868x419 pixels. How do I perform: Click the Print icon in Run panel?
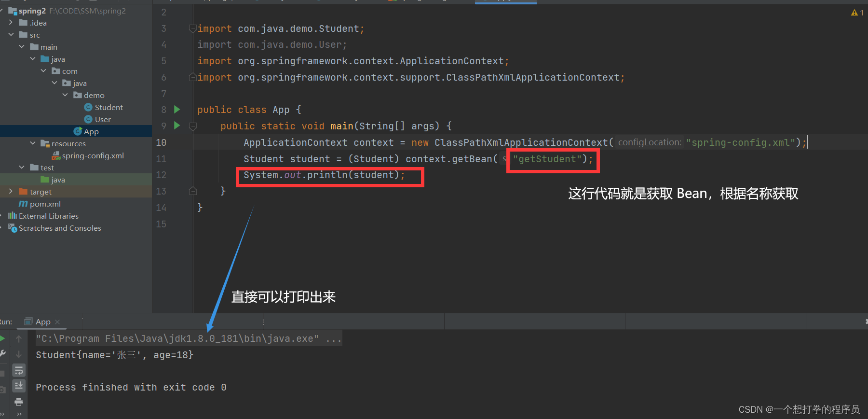tap(19, 402)
